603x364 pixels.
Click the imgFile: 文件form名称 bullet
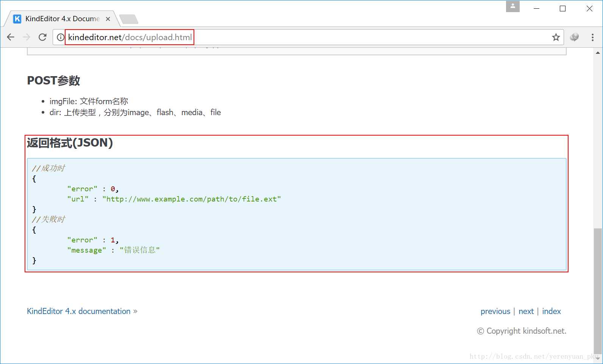[x=89, y=102]
